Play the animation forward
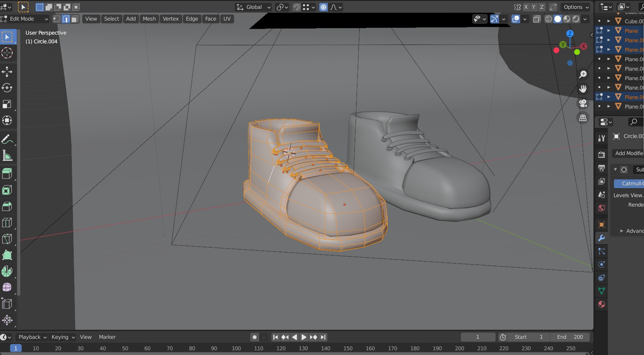Image resolution: width=644 pixels, height=355 pixels. 304,337
